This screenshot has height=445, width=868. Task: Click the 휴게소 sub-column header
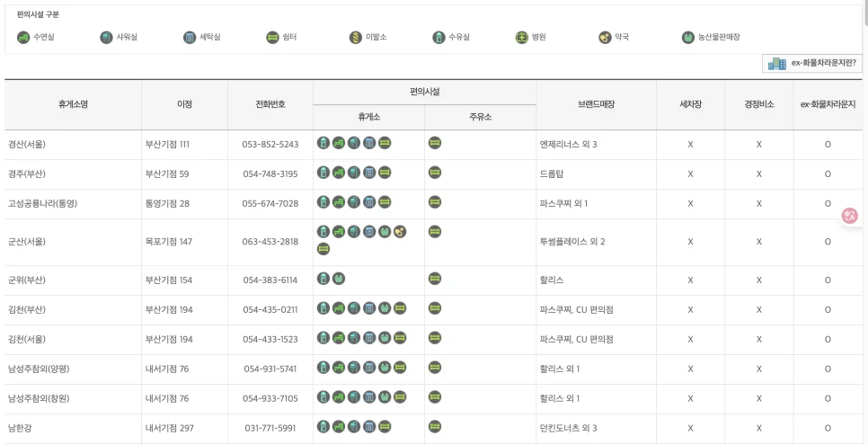[369, 118]
